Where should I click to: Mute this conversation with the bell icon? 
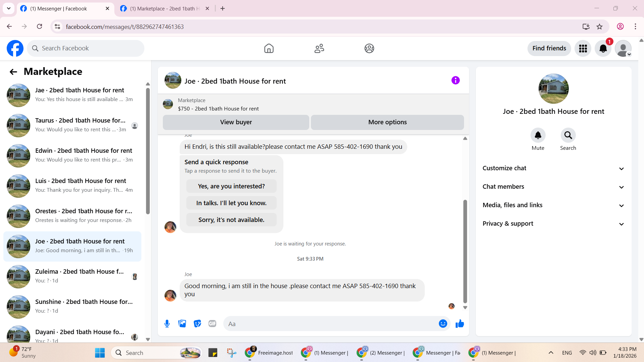[538, 135]
